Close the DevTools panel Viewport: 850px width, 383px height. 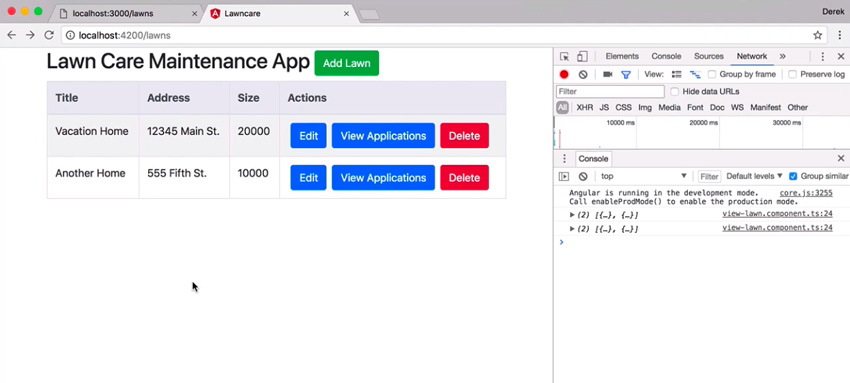pos(841,56)
